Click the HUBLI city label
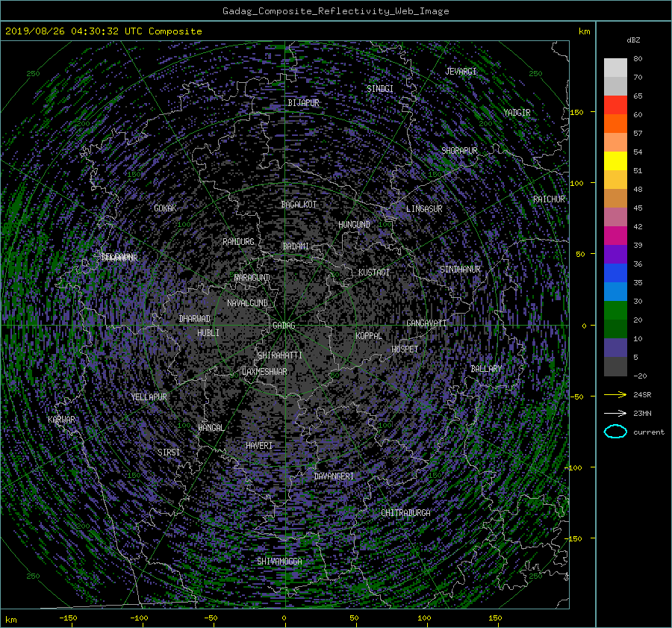This screenshot has width=672, height=628. pos(208,332)
